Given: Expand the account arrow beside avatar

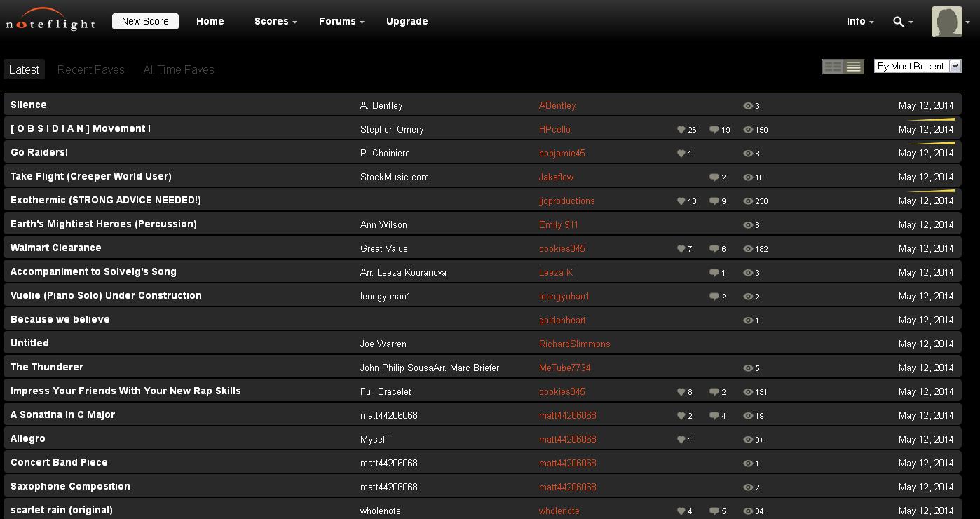Looking at the screenshot, I should [x=968, y=22].
